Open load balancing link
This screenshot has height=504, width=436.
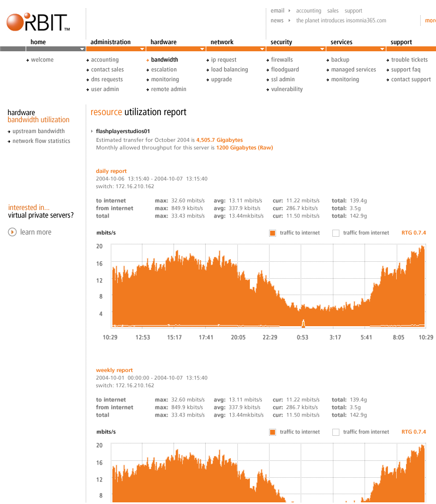click(230, 69)
